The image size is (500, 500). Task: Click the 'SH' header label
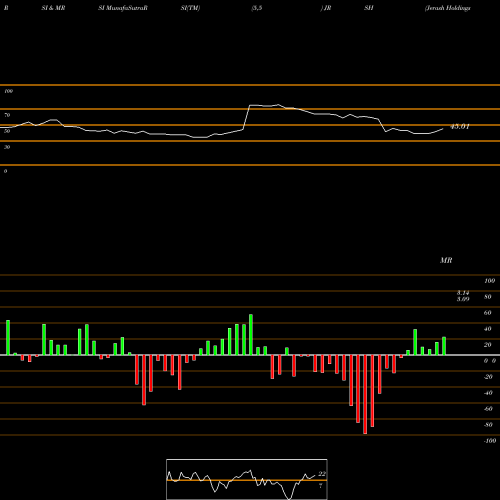pyautogui.click(x=369, y=8)
